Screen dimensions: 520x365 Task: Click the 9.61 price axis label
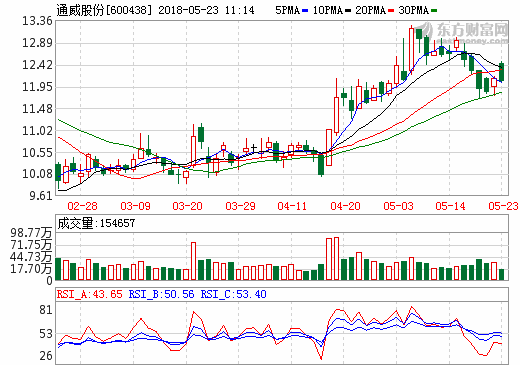41,195
